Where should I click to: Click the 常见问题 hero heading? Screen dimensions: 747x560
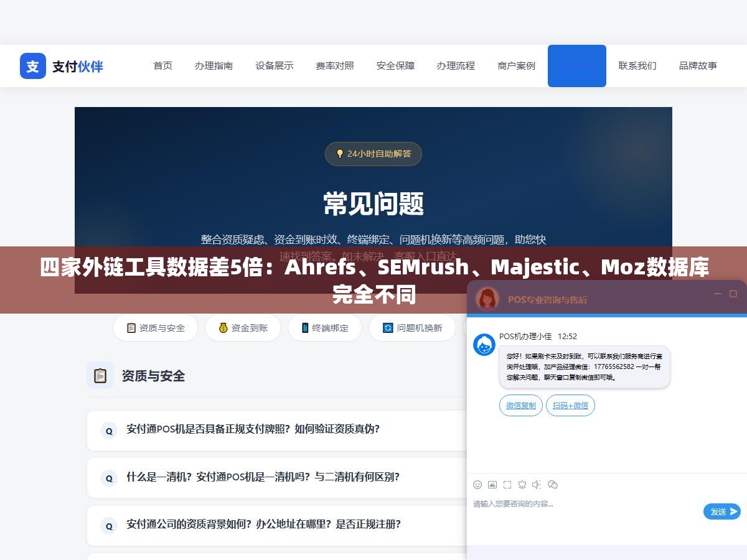(374, 203)
